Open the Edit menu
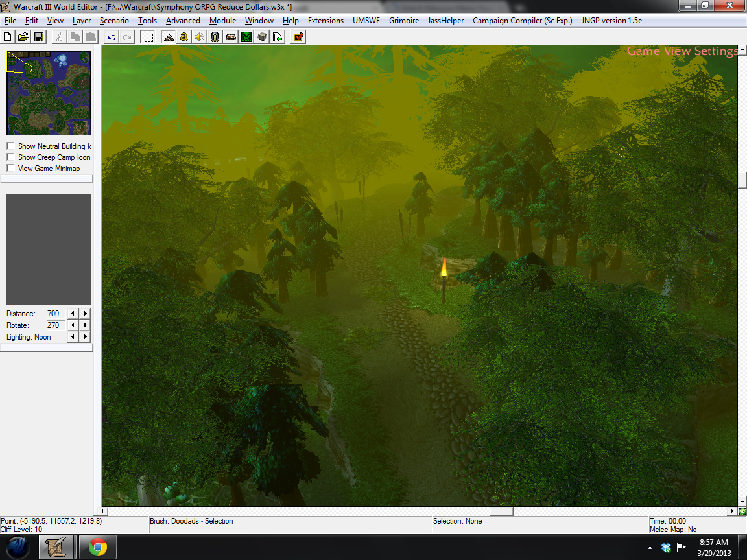The width and height of the screenshot is (747, 560). click(x=31, y=21)
